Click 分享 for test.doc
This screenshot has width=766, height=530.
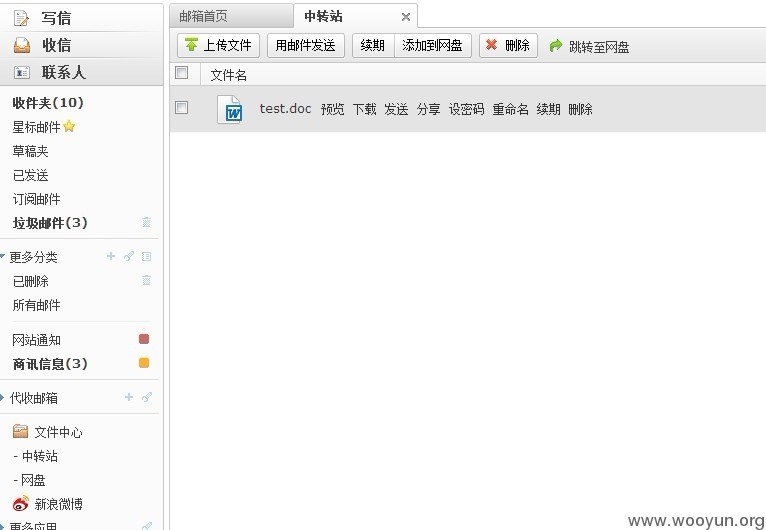[x=428, y=109]
